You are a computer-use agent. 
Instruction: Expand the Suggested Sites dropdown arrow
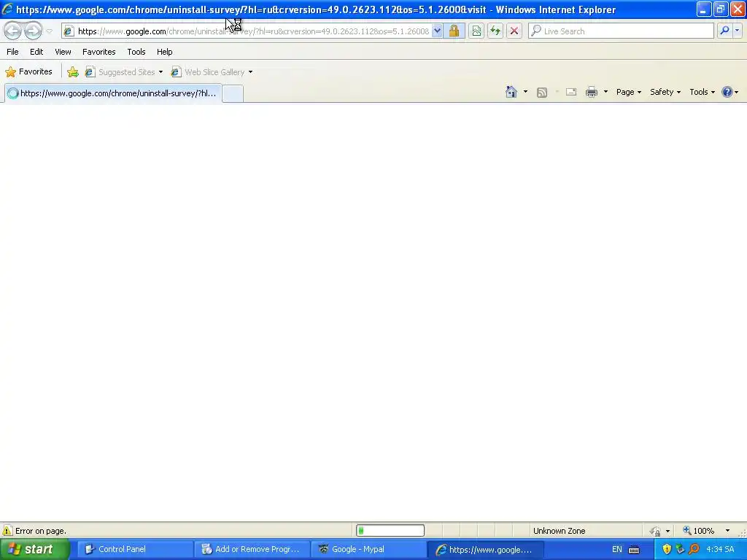[160, 72]
